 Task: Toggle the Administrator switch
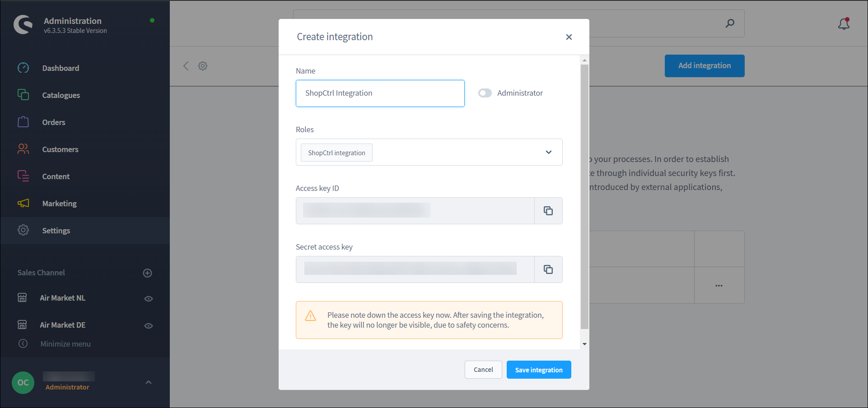point(485,93)
